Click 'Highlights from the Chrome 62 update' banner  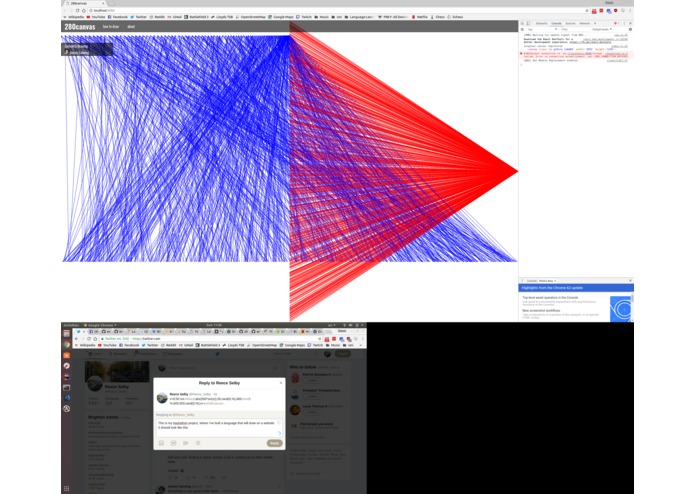[x=576, y=288]
